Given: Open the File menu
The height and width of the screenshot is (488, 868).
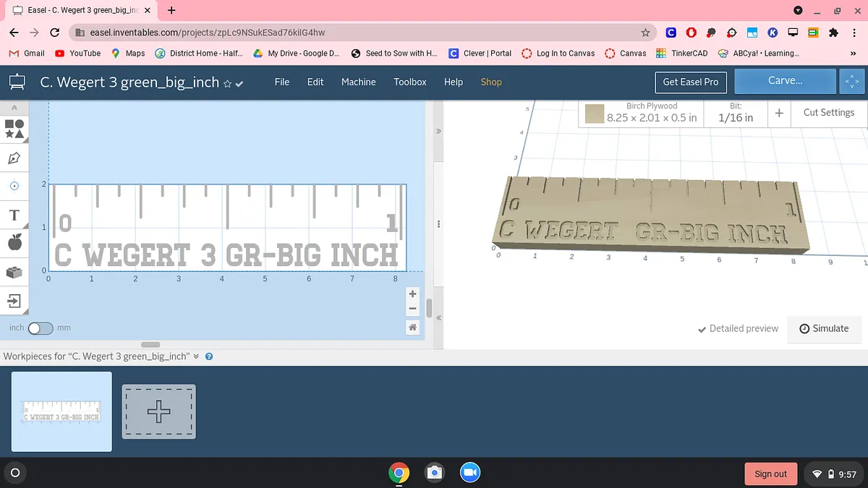Looking at the screenshot, I should pyautogui.click(x=282, y=82).
